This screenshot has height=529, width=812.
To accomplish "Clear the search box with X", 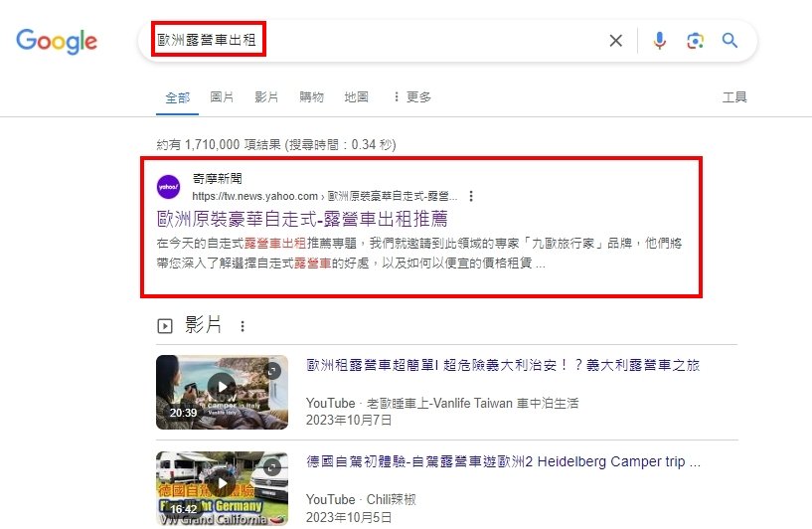I will tap(616, 41).
